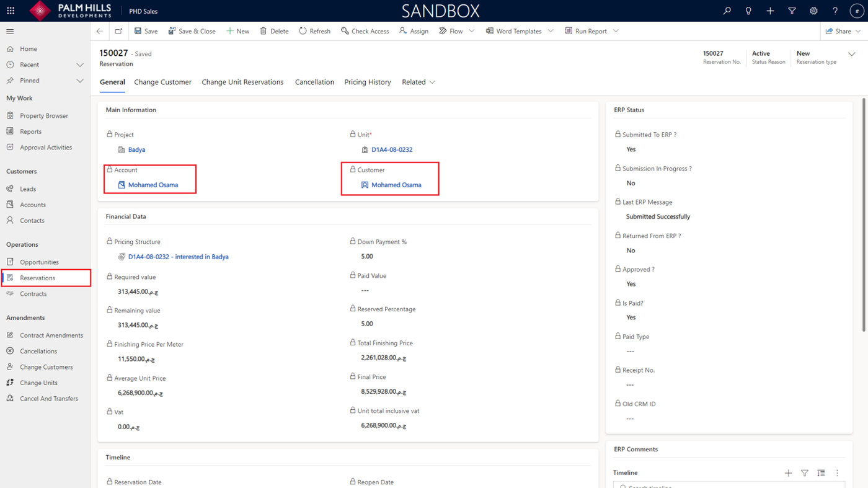868x488 pixels.
Task: Open the Cancellation tab
Action: click(314, 82)
